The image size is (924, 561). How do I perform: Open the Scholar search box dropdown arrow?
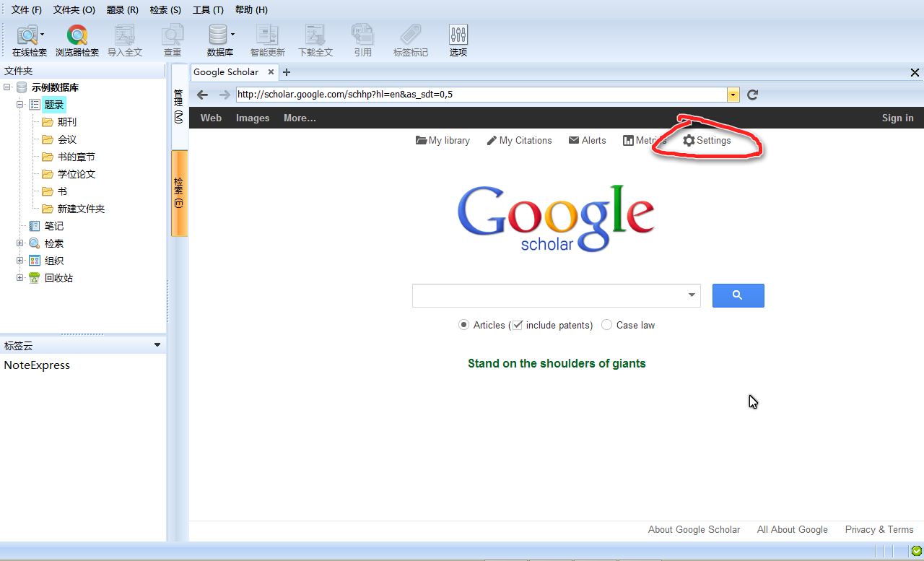click(692, 295)
